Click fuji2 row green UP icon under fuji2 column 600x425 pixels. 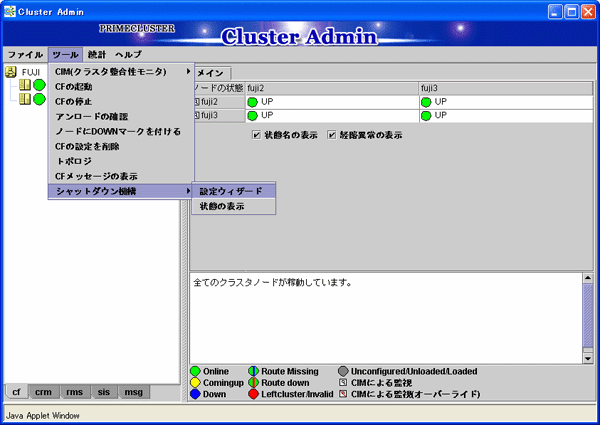coord(252,102)
